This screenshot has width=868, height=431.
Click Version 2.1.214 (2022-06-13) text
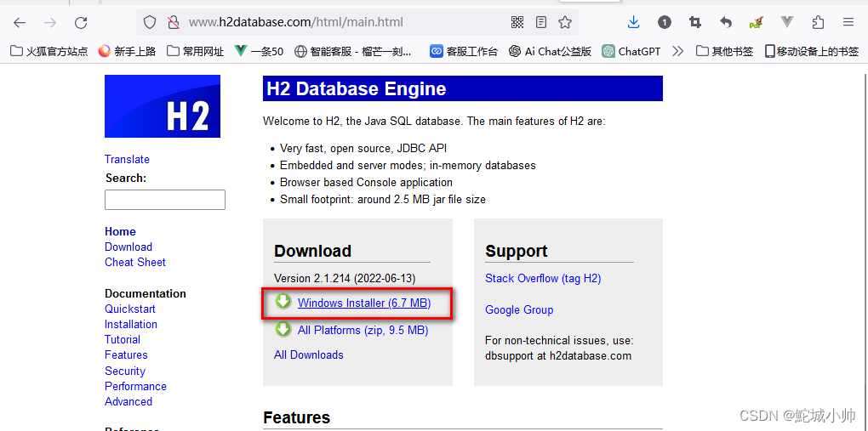(x=345, y=278)
